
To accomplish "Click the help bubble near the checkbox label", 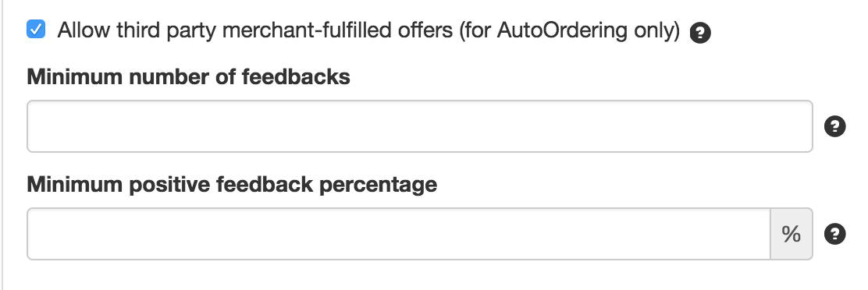I will [x=700, y=34].
